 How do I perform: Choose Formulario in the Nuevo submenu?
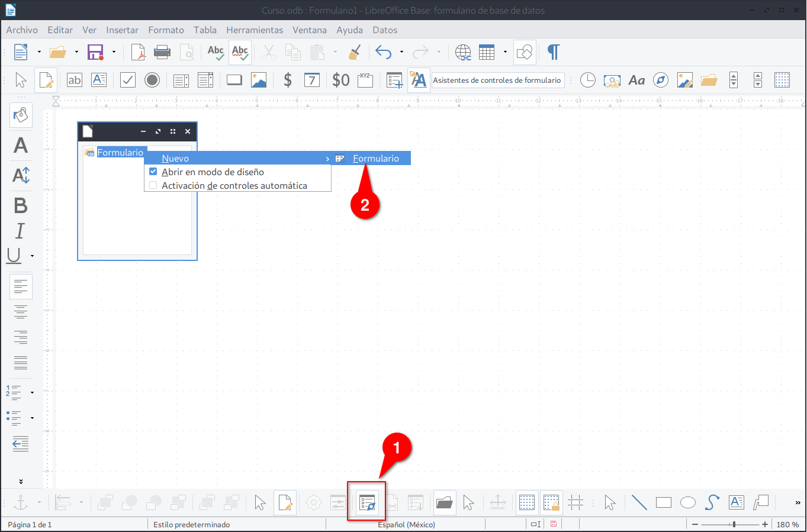(x=375, y=159)
